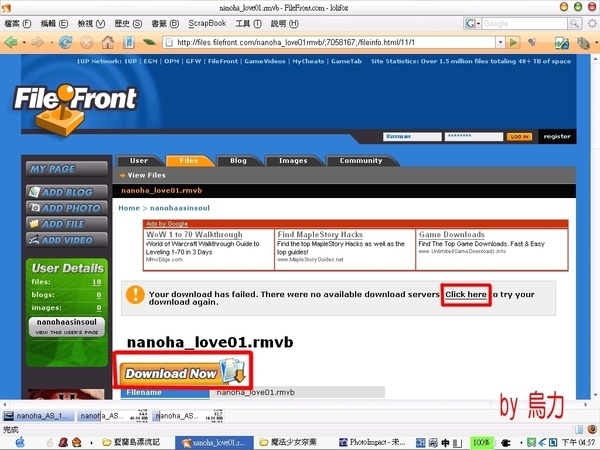Open the nanohaasinsoul breadcrumb link
Image resolution: width=600 pixels, height=450 pixels.
179,208
